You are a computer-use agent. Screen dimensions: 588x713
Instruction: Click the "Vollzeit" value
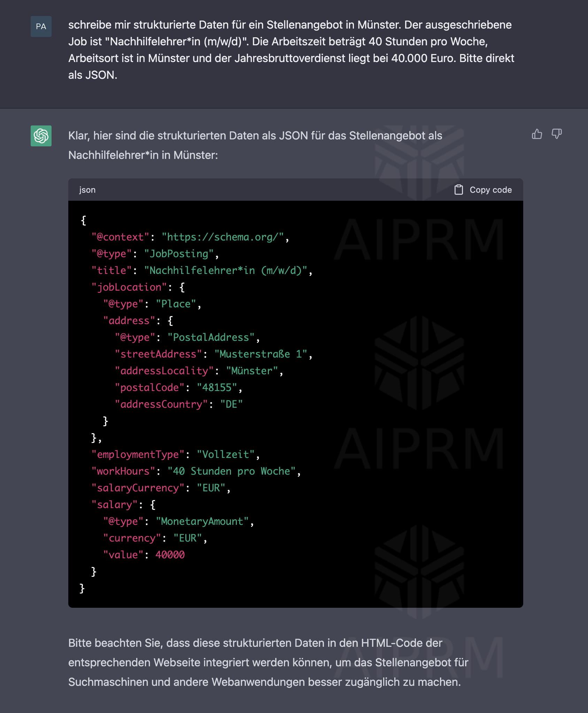coord(226,454)
